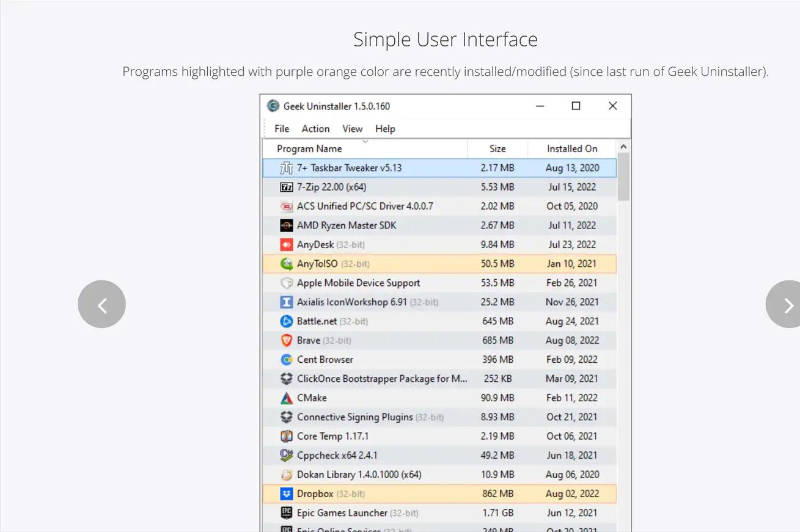Select AMD Ryzen Master SDK program name
This screenshot has width=800, height=532.
tap(347, 225)
